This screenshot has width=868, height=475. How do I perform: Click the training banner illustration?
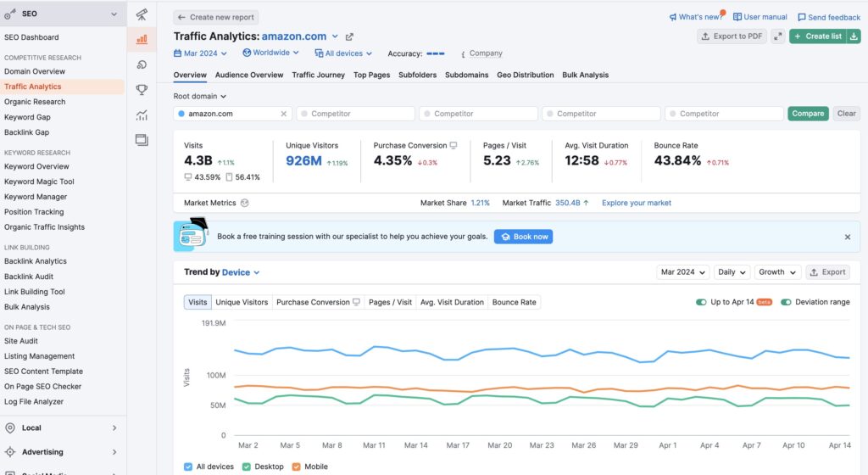(x=191, y=235)
